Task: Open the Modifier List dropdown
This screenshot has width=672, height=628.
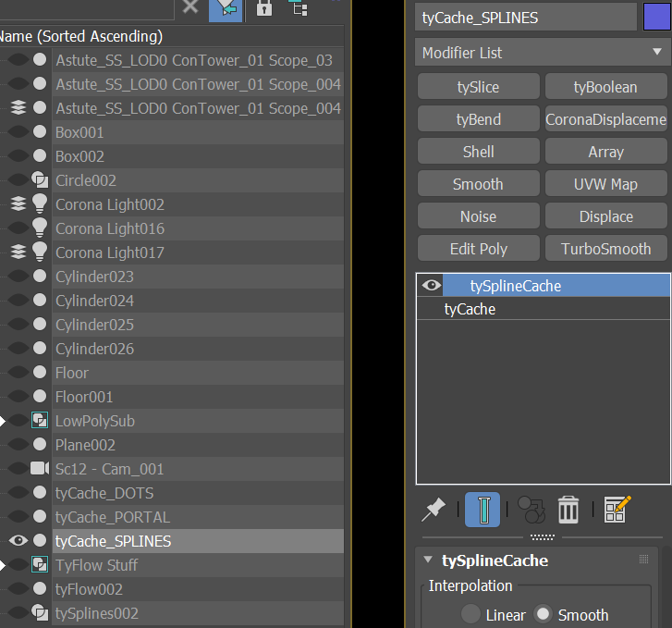Action: pos(543,53)
